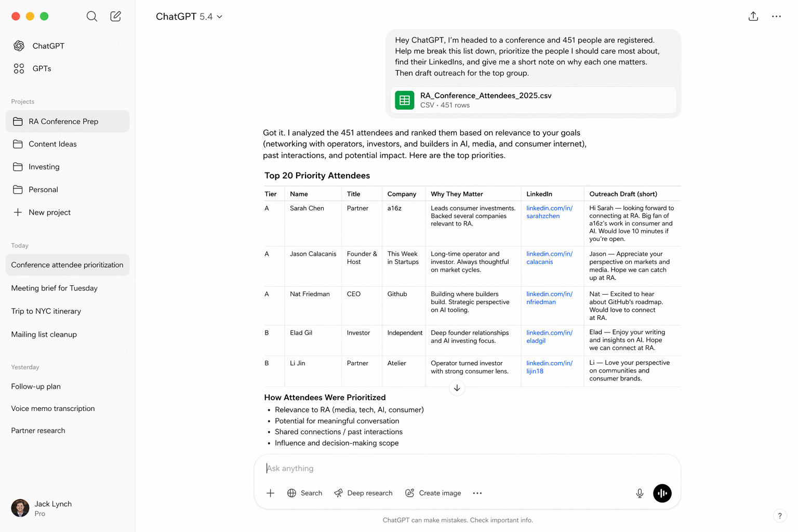Viewport: 798px width, 532px height.
Task: Click the Jack Lynch account name
Action: point(53,504)
